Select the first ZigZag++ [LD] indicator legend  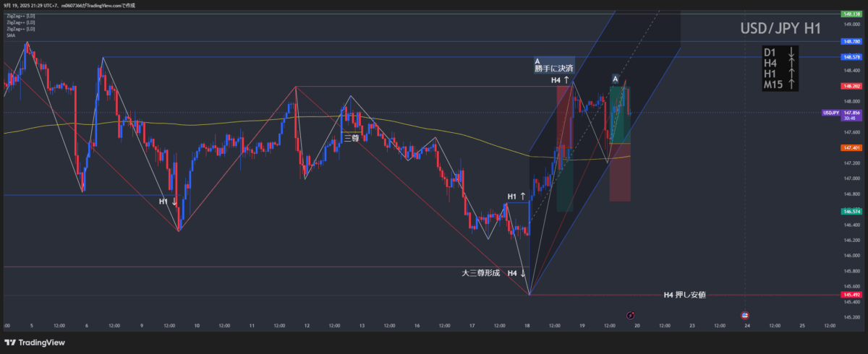20,15
